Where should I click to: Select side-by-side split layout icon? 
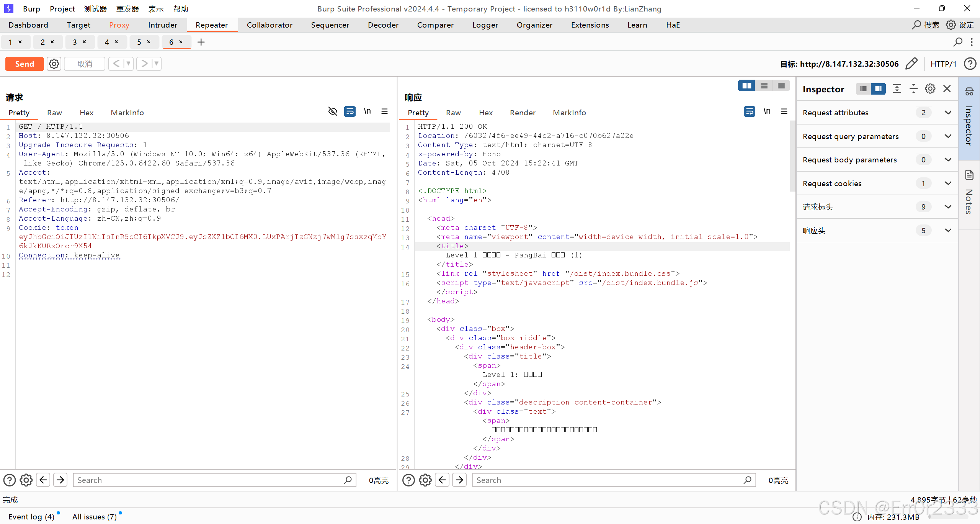tap(746, 85)
